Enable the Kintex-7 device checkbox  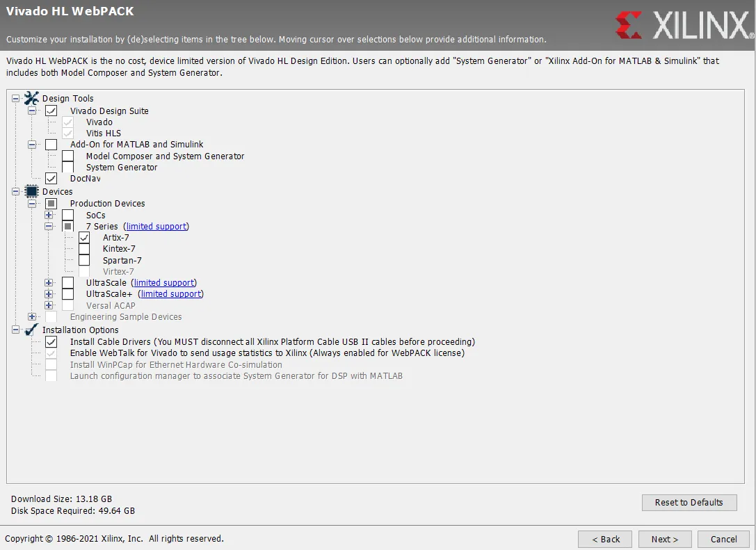[x=84, y=249]
